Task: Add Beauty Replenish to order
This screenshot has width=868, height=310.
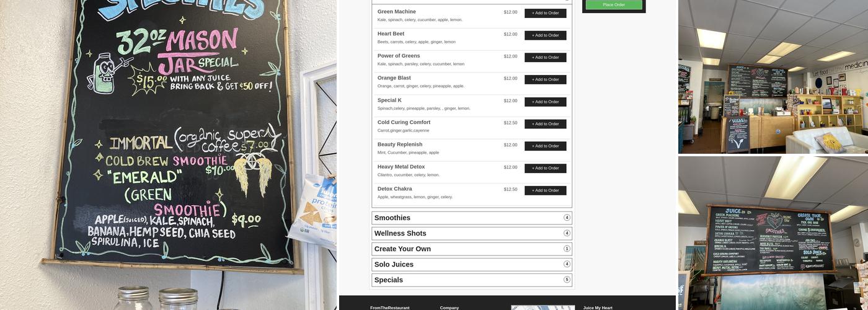Action: (545, 146)
